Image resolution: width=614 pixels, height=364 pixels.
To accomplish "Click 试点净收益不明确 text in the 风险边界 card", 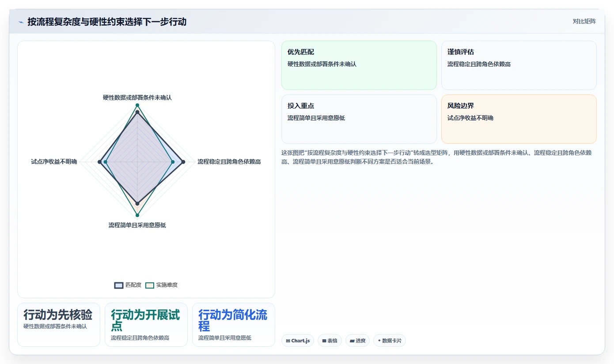I will point(470,118).
